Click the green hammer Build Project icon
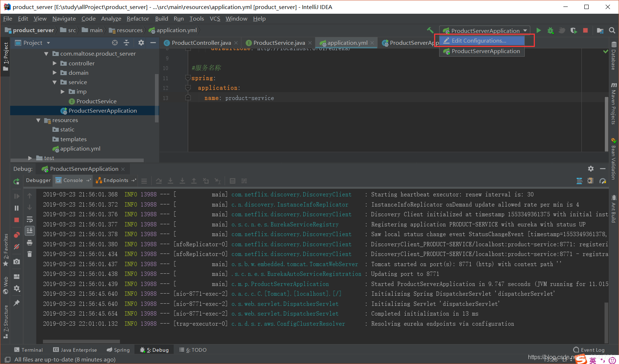Viewport: 619px width, 364px height. 430,30
